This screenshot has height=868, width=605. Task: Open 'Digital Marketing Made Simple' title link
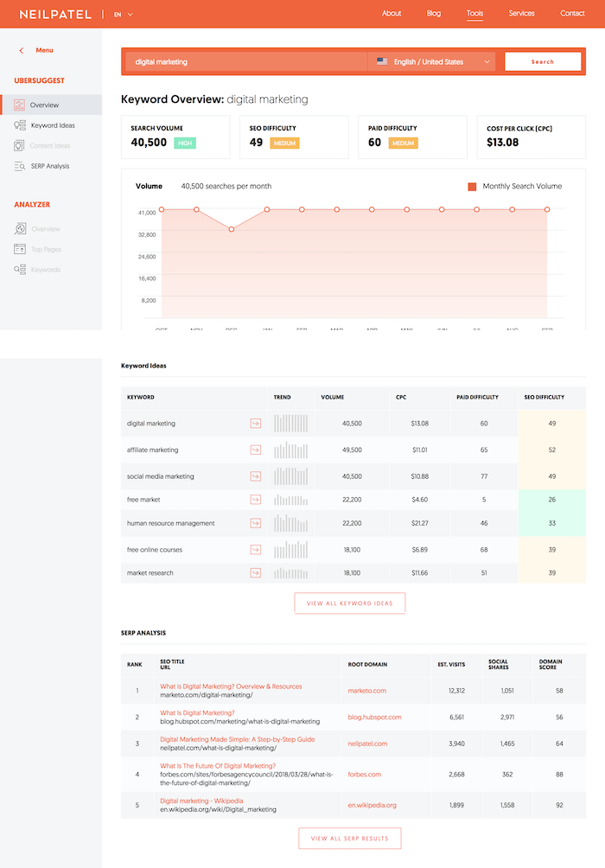[x=238, y=739]
